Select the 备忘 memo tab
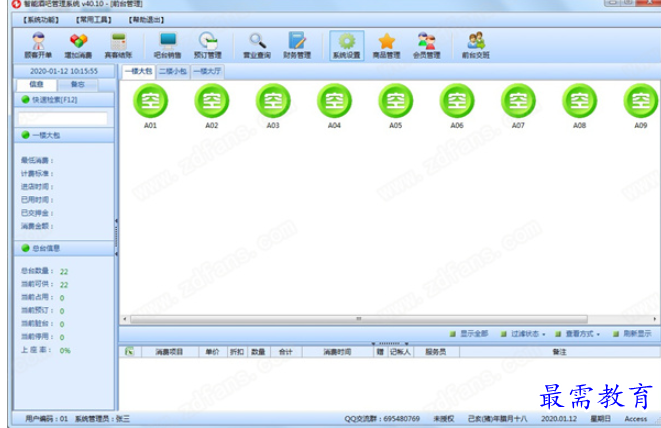This screenshot has height=428, width=661. click(x=78, y=84)
